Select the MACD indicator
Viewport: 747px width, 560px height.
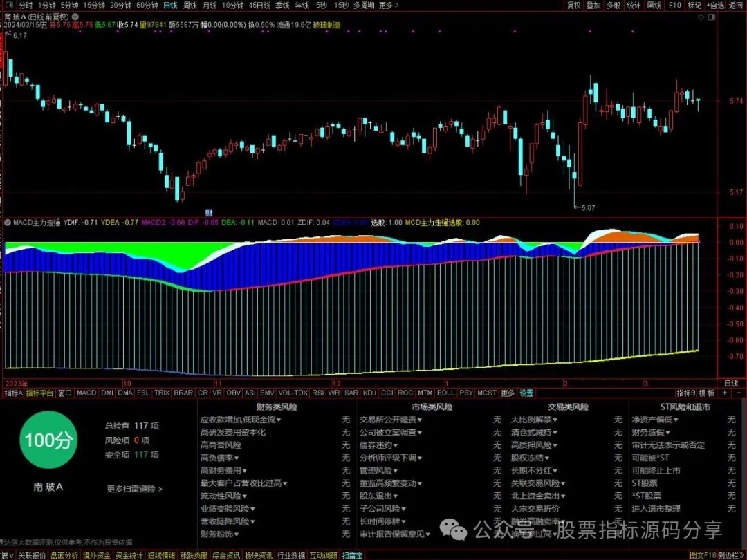coord(86,393)
